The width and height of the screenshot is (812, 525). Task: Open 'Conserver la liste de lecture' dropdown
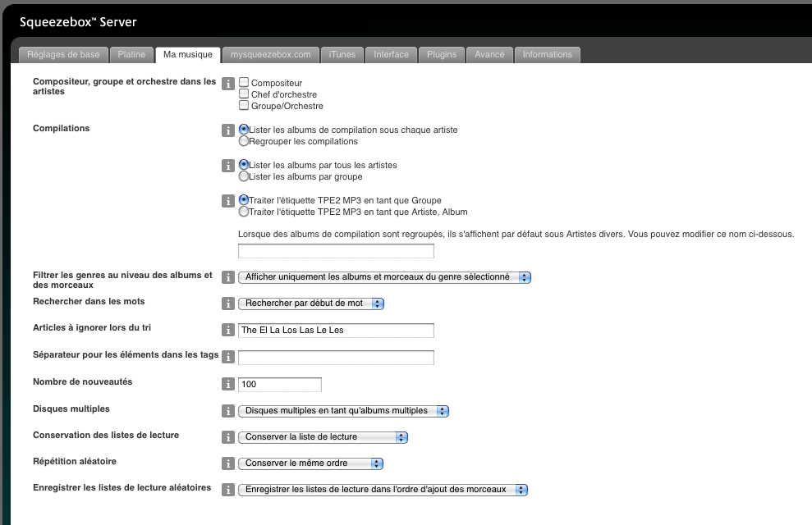(323, 437)
